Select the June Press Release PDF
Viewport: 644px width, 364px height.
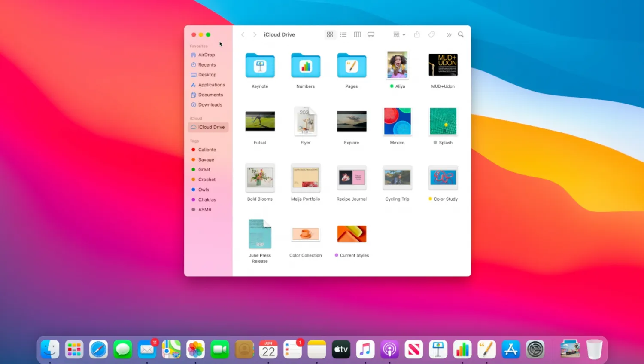(260, 234)
